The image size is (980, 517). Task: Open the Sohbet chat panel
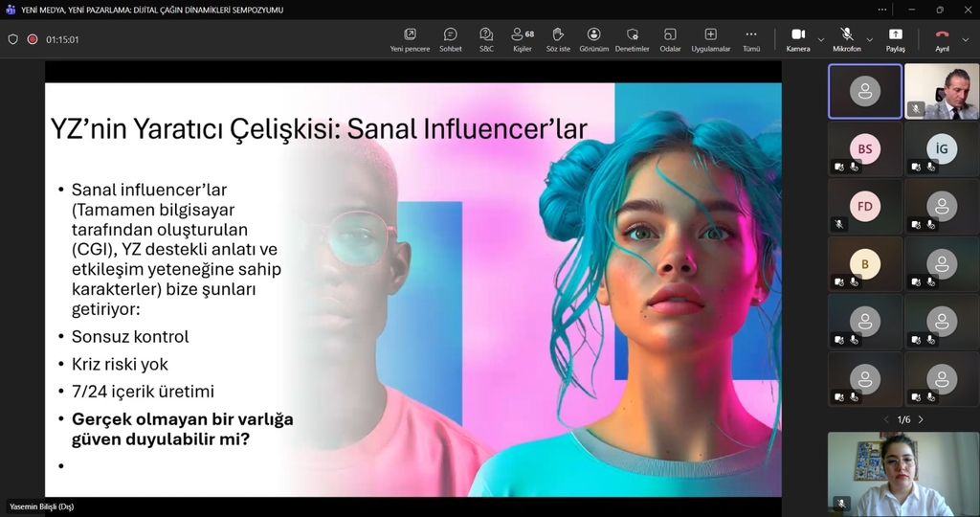pos(450,39)
